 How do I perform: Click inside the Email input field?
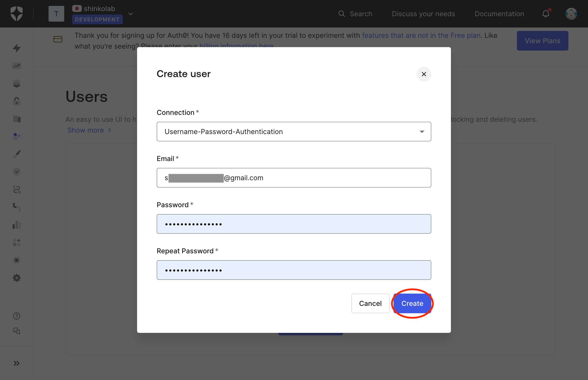click(294, 178)
